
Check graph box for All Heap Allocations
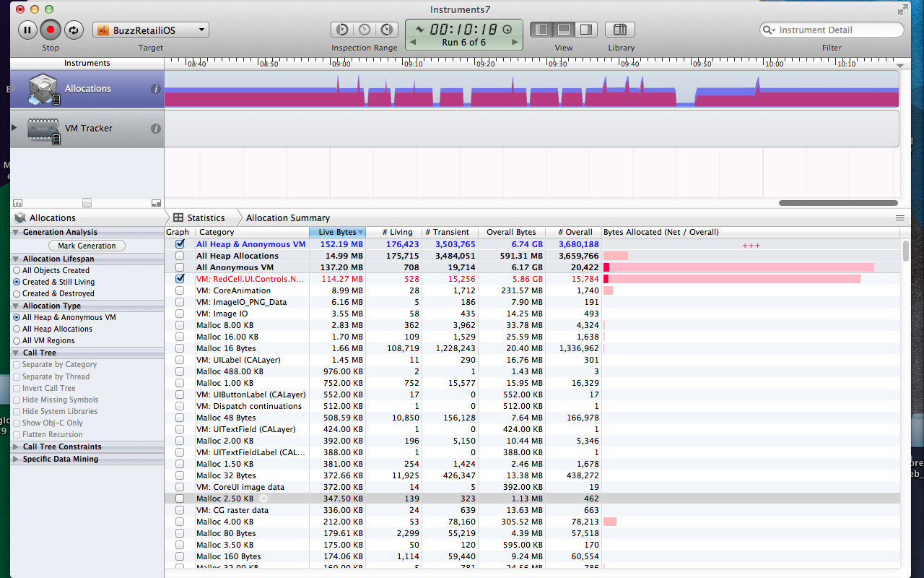click(180, 256)
